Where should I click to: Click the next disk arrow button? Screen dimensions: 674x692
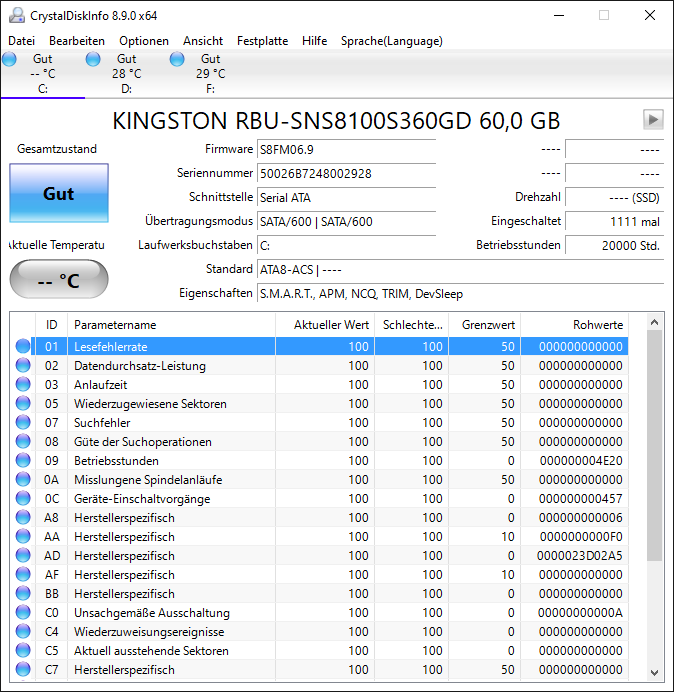[x=653, y=120]
